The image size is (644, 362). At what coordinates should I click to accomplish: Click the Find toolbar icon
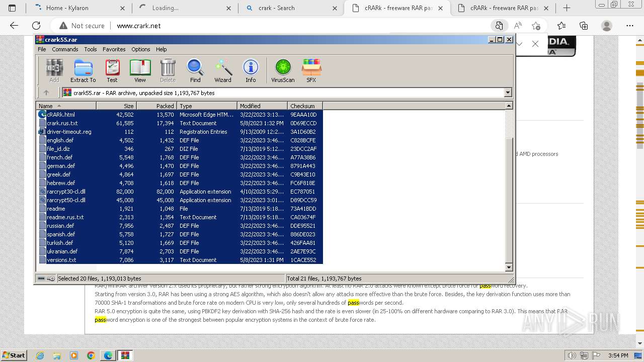click(195, 71)
